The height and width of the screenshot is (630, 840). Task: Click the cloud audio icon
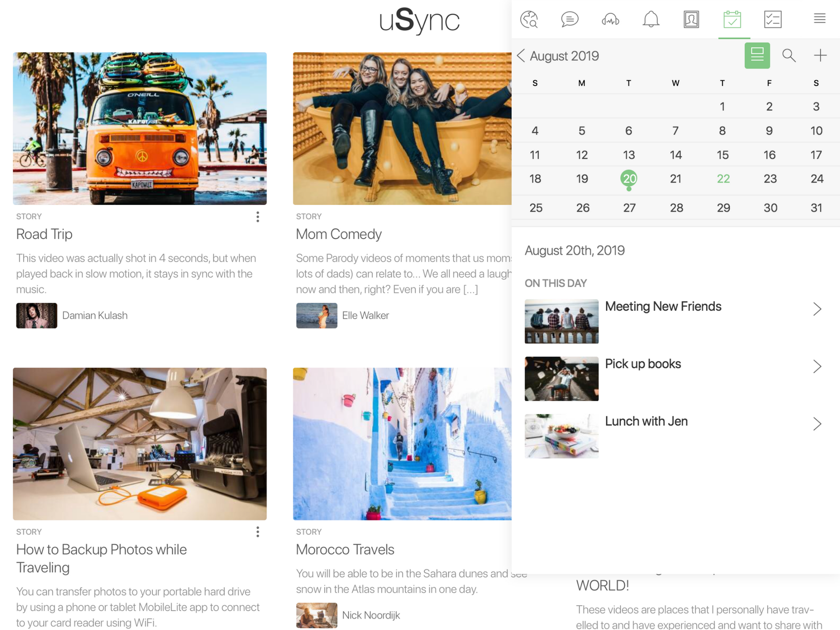[610, 19]
